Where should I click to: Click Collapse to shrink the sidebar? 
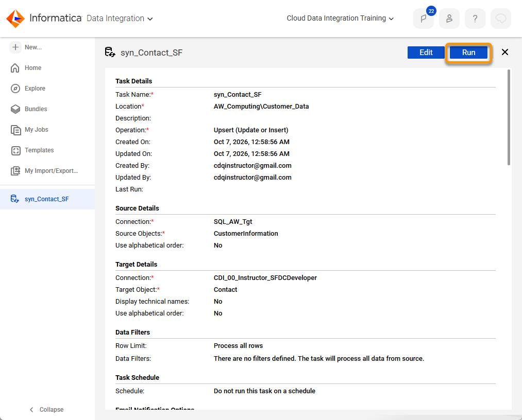[x=51, y=410]
